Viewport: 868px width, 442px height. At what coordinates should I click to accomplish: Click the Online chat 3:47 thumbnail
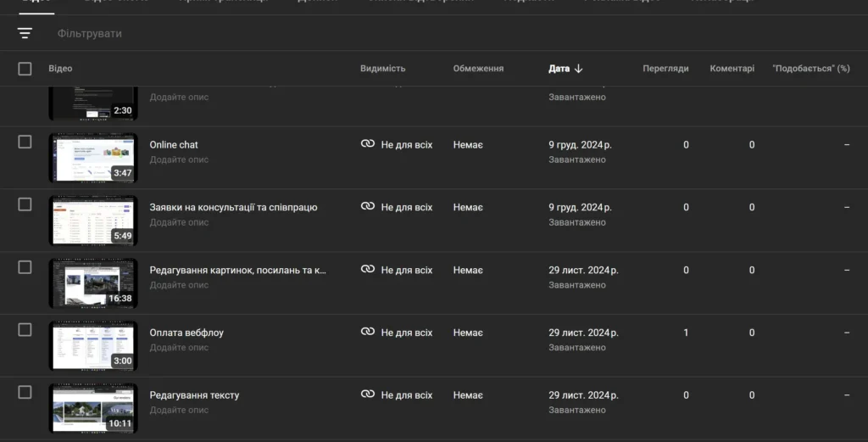tap(92, 157)
